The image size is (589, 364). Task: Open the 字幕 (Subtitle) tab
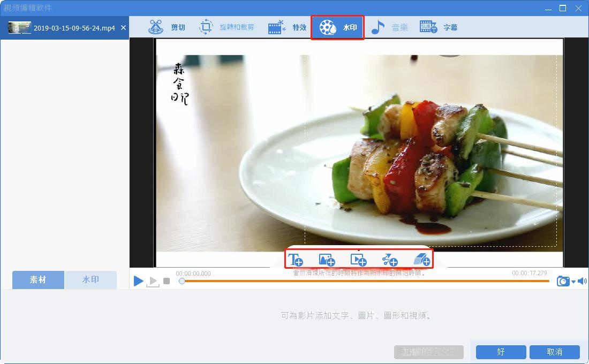[x=439, y=27]
